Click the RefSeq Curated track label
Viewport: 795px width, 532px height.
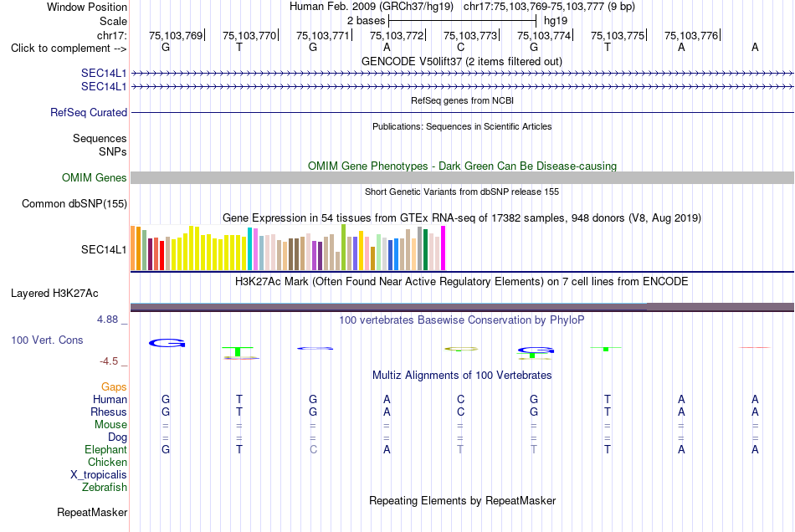click(x=88, y=112)
